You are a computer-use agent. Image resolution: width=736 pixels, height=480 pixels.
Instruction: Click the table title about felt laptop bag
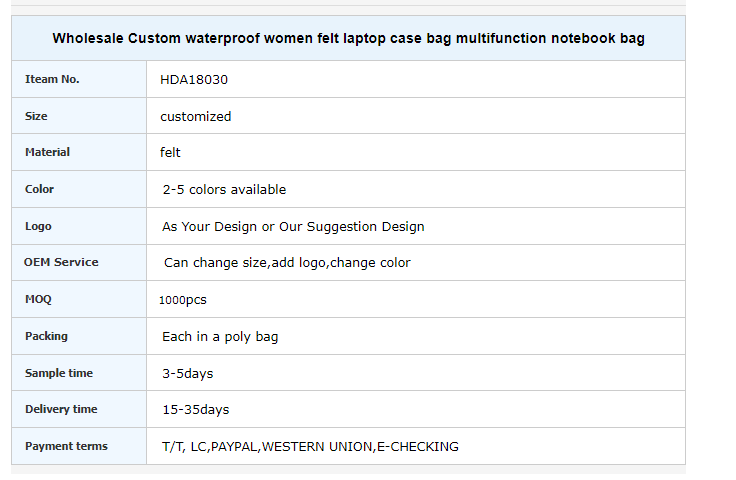point(348,38)
